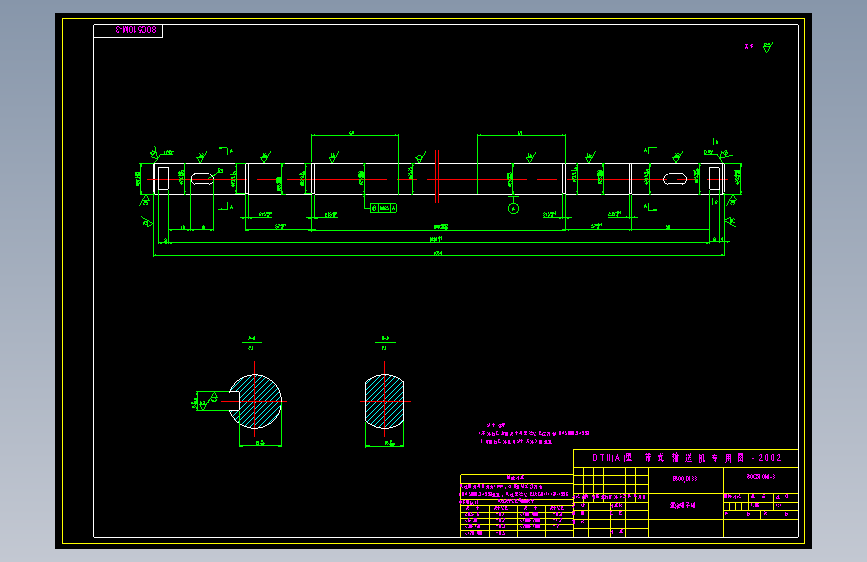Click the section label above the circular cross-section
Viewport: 867px width, 562px height.
[252, 342]
